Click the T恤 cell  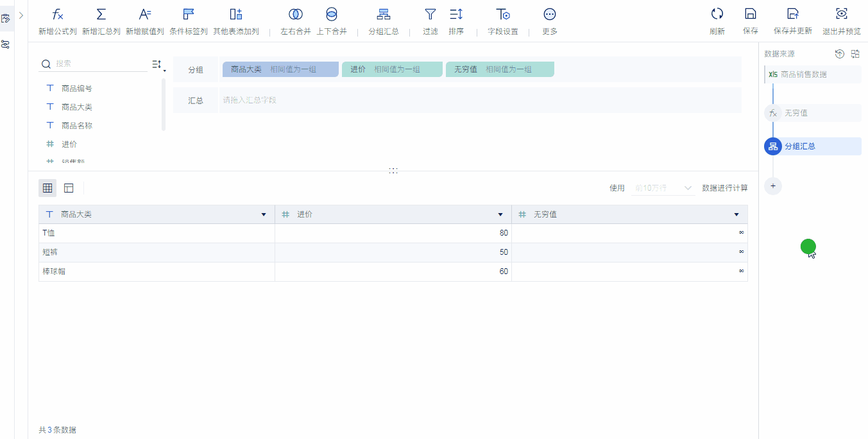click(x=157, y=233)
